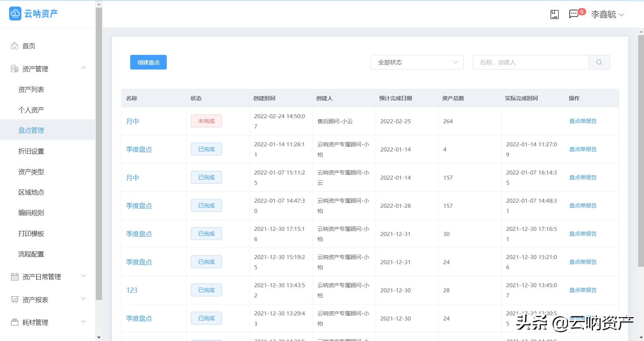Open the 全部状态 status filter dropdown
The width and height of the screenshot is (644, 341).
click(x=417, y=62)
